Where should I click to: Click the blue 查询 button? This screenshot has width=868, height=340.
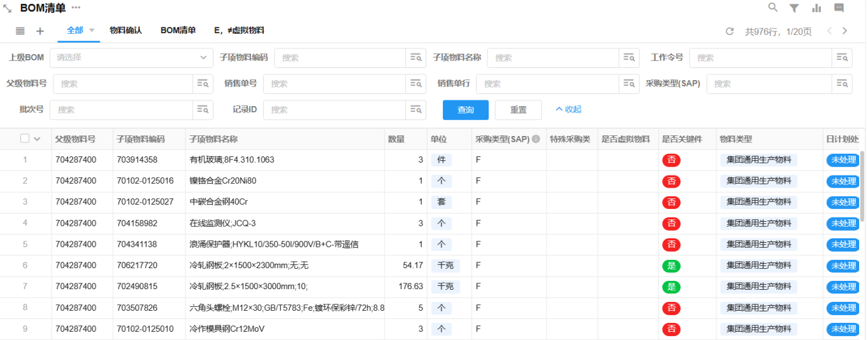point(465,110)
